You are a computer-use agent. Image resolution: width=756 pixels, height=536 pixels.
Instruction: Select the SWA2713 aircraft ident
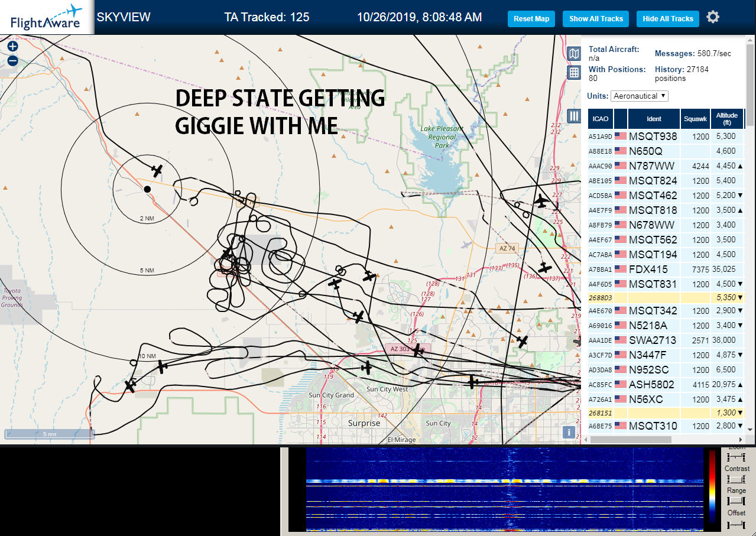653,340
